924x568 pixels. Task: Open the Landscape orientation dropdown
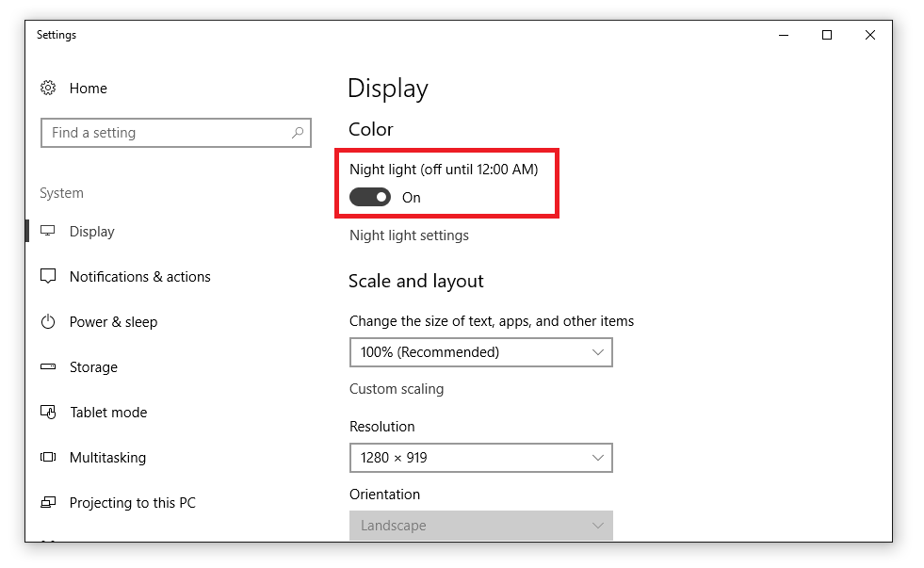coord(481,526)
